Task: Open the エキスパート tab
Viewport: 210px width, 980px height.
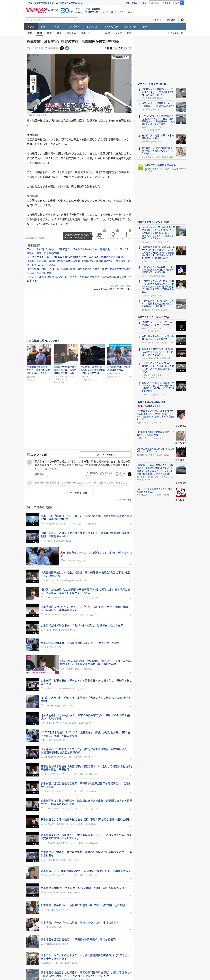Action: tap(72, 27)
